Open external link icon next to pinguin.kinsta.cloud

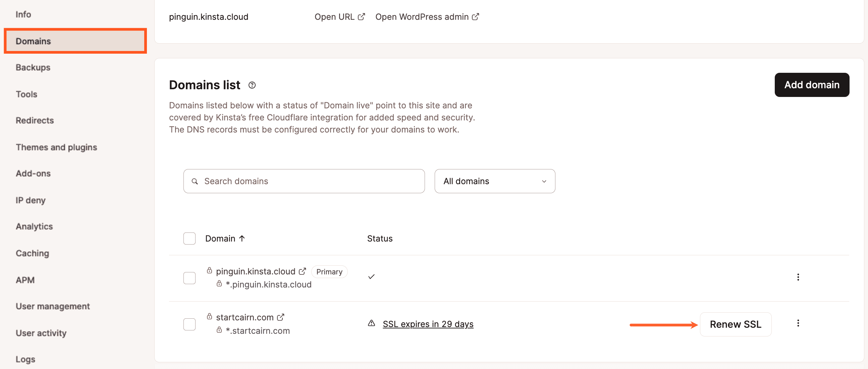pyautogui.click(x=302, y=271)
